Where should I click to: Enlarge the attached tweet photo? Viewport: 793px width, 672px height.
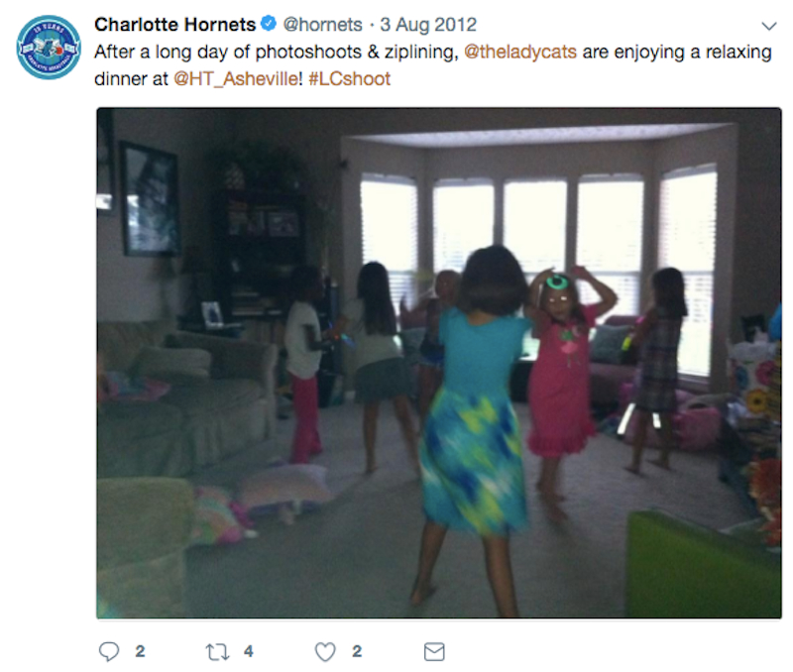[x=439, y=363]
